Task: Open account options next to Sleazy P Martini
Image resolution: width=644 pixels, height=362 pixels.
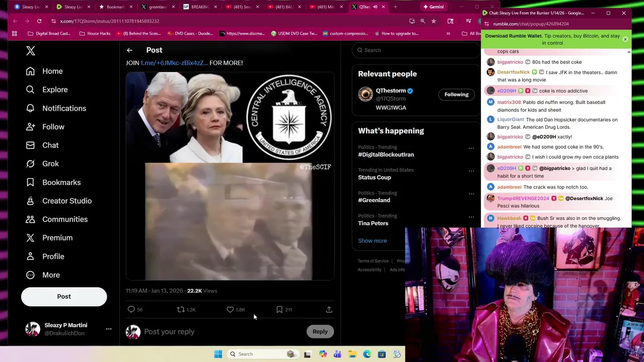Action: 108,329
